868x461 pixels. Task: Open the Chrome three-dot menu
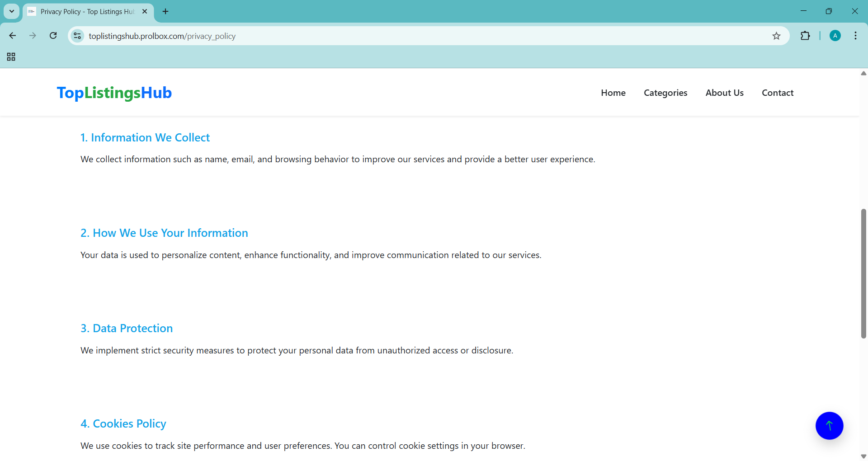855,36
